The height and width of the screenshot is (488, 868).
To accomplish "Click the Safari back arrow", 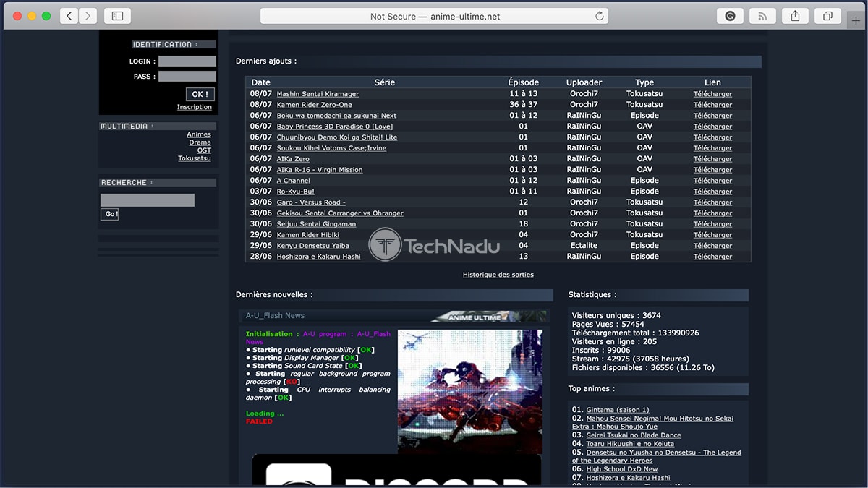I will 69,16.
